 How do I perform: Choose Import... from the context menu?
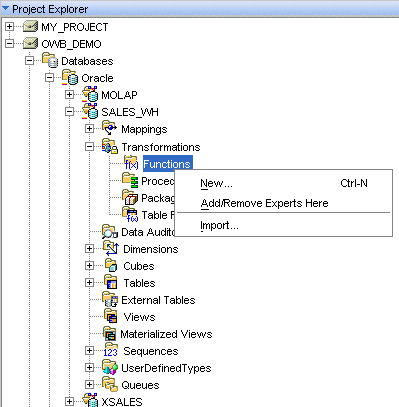coord(283,226)
